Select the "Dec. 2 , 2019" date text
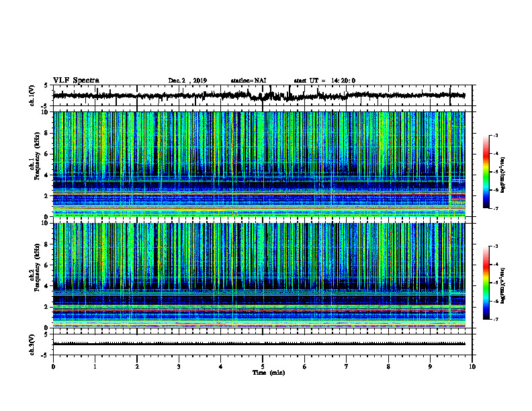This screenshot has width=532, height=411. tap(187, 81)
